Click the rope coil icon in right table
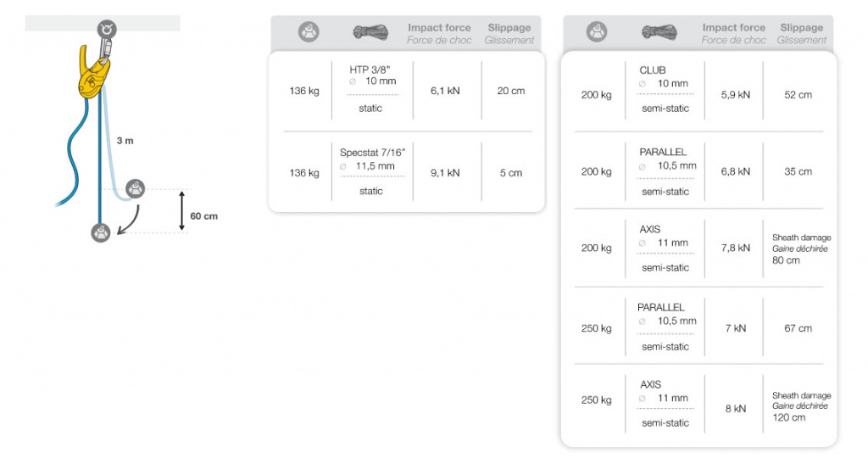 pos(659,32)
